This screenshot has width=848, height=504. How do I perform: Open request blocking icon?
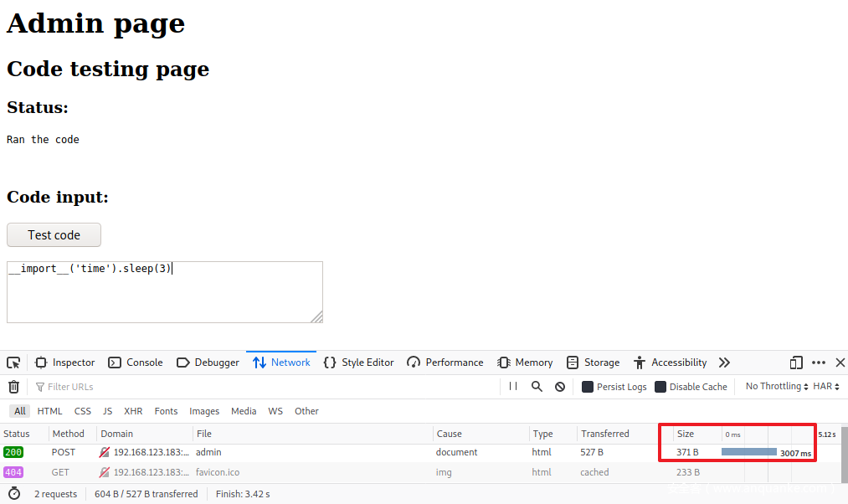point(560,387)
